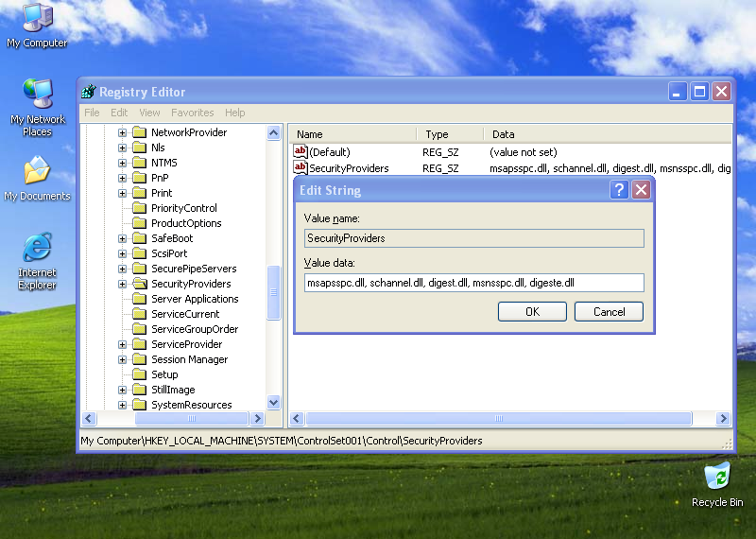The image size is (756, 539).
Task: Expand the ScsiPort tree node
Action: [x=123, y=253]
